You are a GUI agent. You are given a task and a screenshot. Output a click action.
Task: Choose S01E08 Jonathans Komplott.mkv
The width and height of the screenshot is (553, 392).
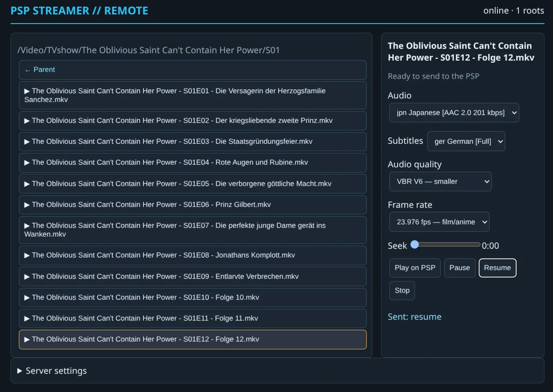point(193,255)
